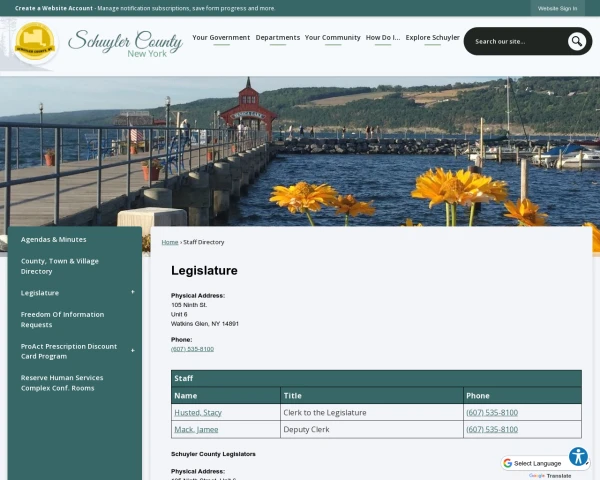Open the How Do I... menu

[x=383, y=38]
